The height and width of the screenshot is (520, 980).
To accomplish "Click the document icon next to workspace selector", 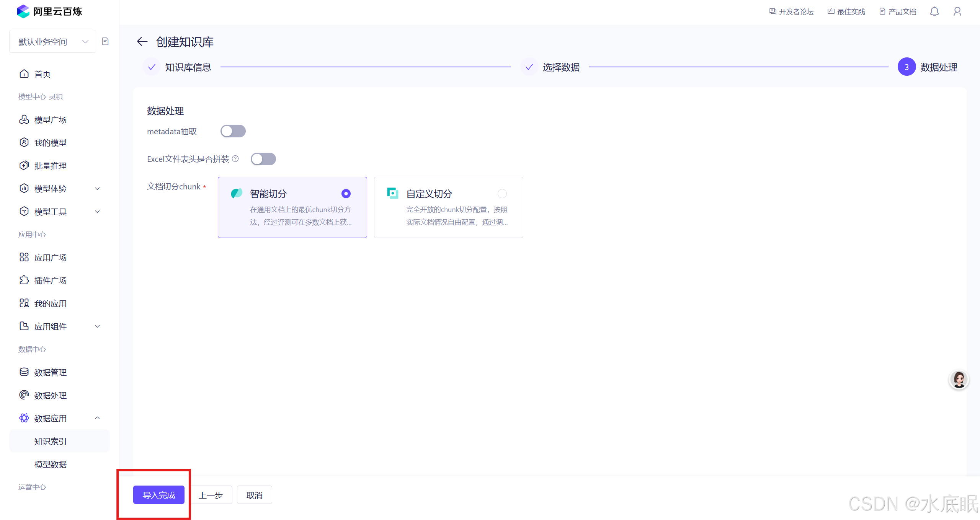I will pyautogui.click(x=105, y=41).
